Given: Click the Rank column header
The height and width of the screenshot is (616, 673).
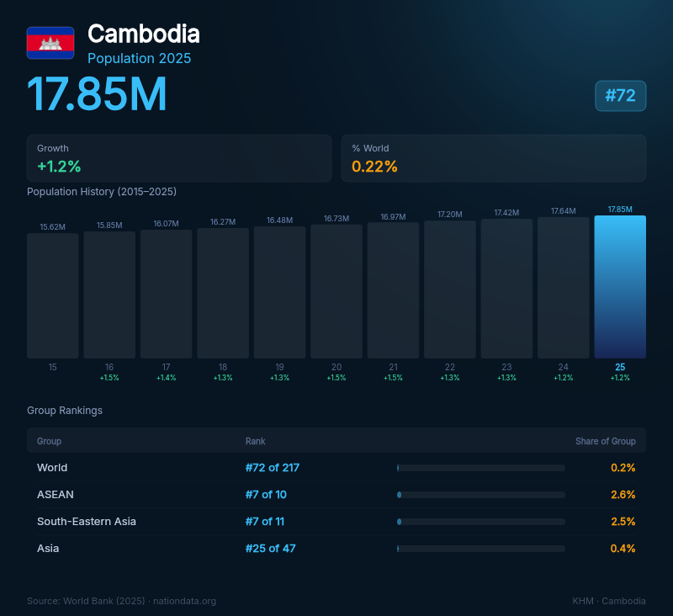Looking at the screenshot, I should (256, 441).
